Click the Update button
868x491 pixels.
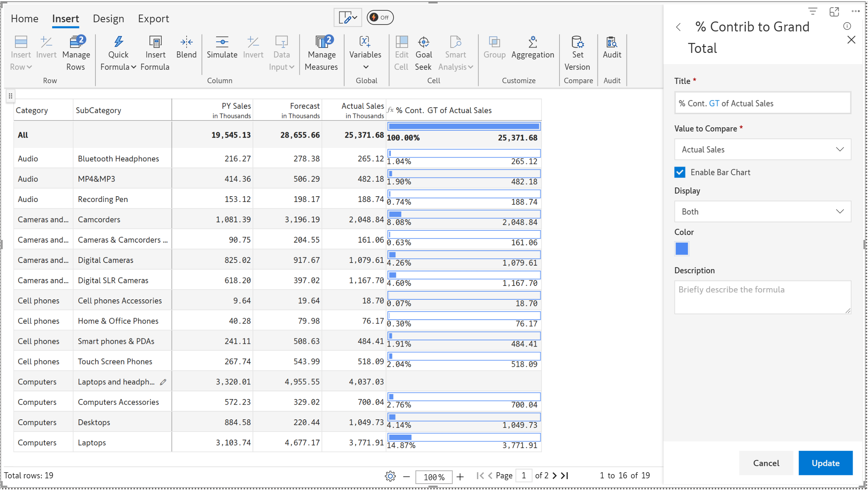tap(825, 463)
